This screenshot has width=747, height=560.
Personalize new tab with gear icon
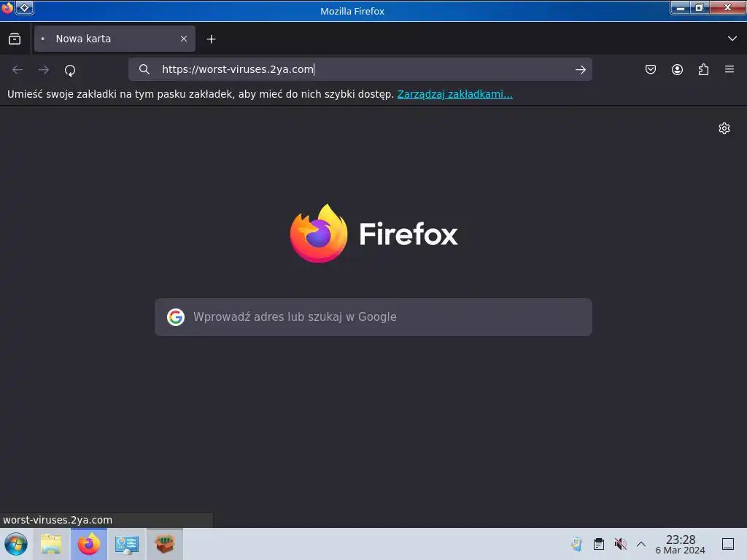pyautogui.click(x=724, y=128)
